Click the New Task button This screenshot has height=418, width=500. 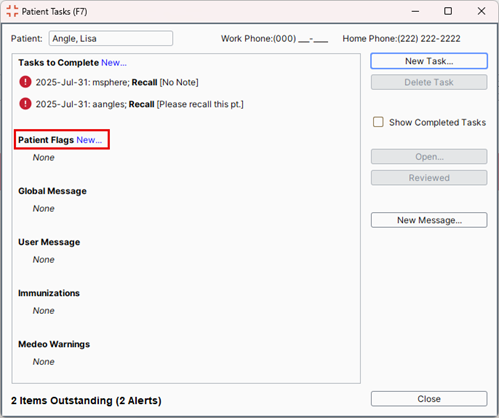click(429, 61)
